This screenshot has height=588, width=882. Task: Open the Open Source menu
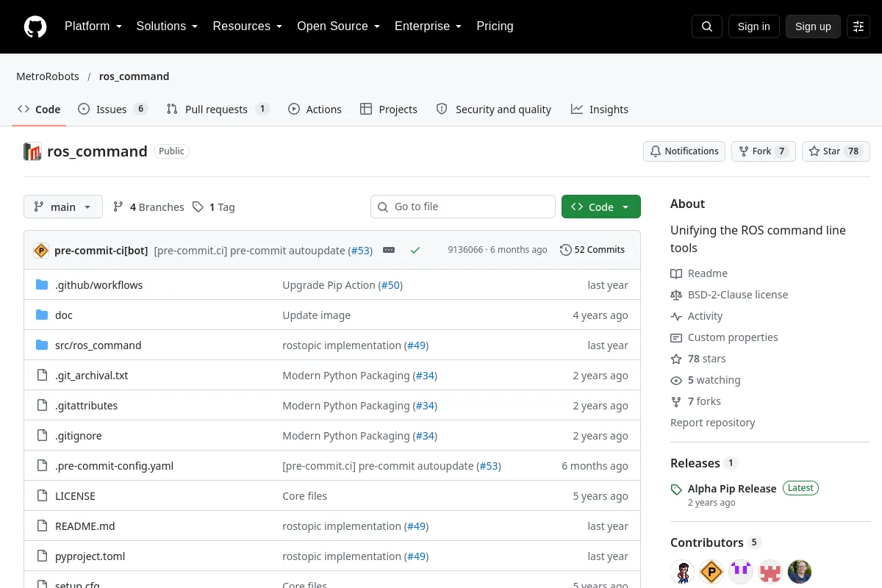pos(338,26)
